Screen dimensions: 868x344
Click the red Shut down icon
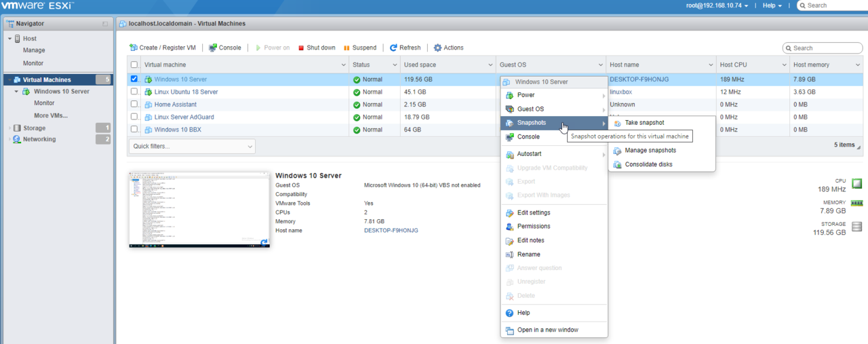tap(300, 47)
